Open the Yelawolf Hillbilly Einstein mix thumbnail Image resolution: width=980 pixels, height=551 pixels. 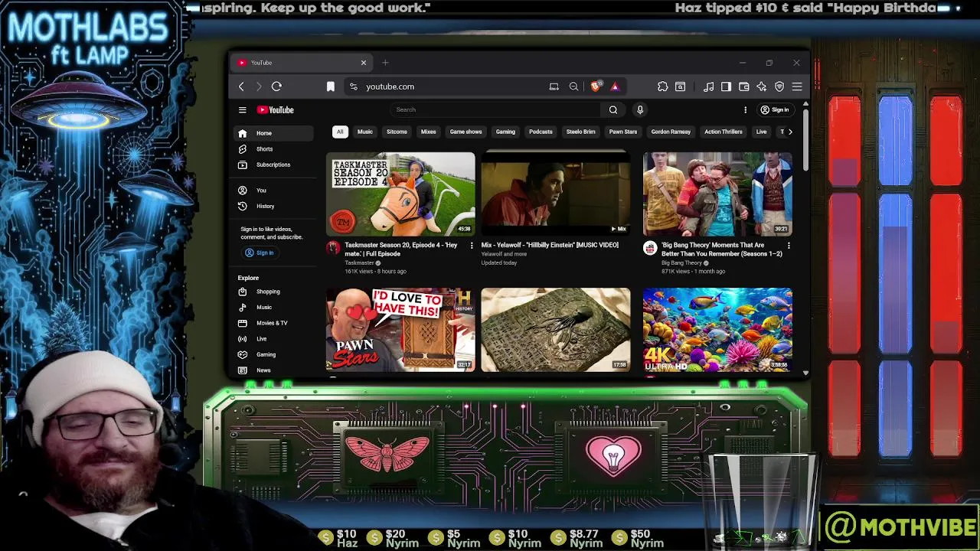556,194
